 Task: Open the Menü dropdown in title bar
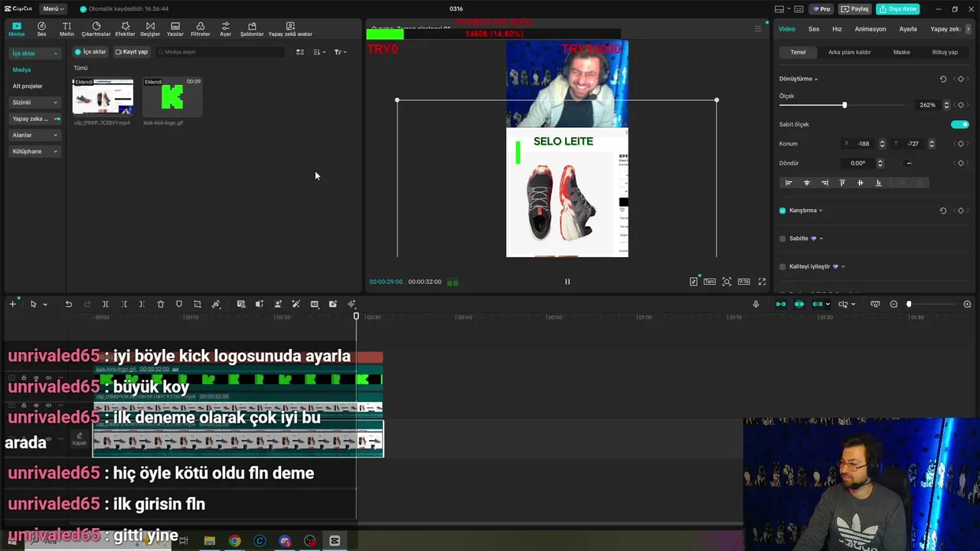pyautogui.click(x=53, y=8)
